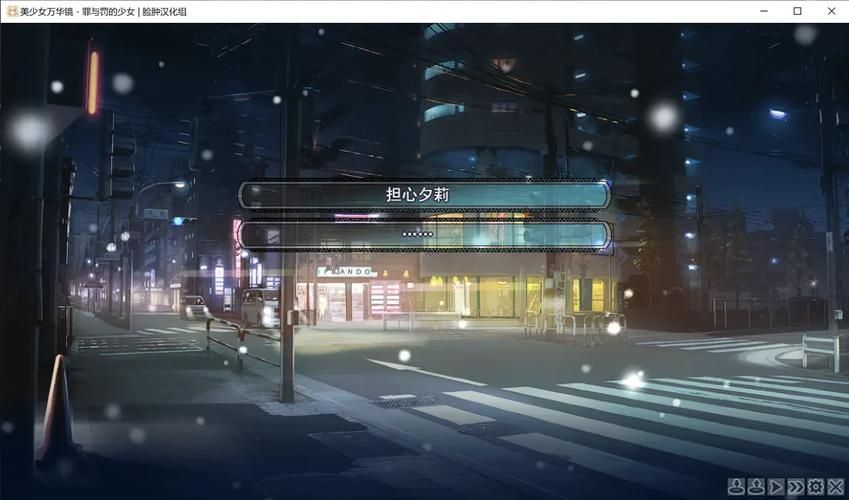Maximize the game window
This screenshot has height=500, width=849.
click(x=798, y=11)
